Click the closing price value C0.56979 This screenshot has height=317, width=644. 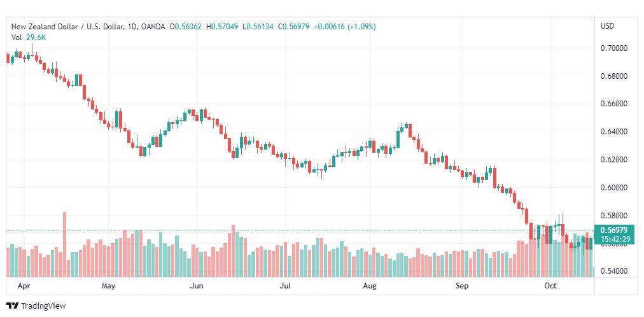coord(293,27)
